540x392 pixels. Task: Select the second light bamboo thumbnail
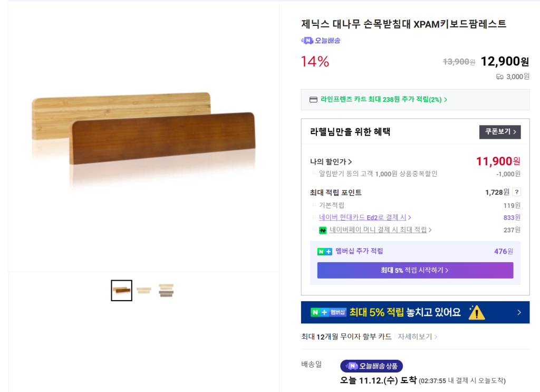(143, 290)
